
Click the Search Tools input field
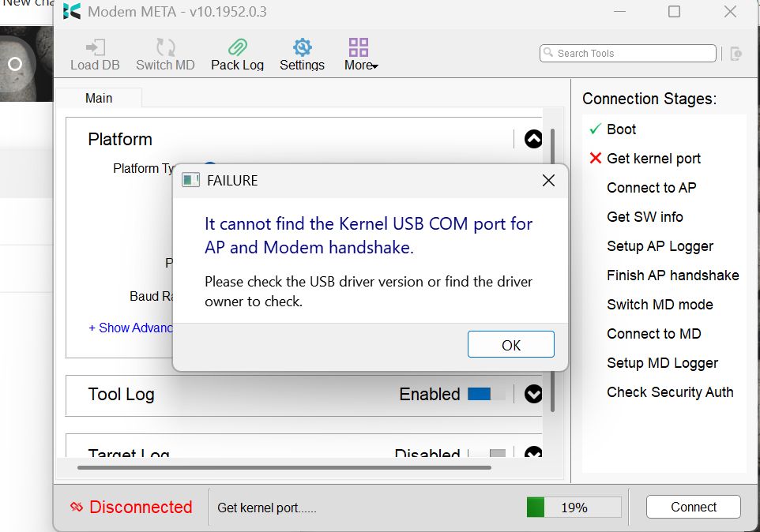click(628, 53)
